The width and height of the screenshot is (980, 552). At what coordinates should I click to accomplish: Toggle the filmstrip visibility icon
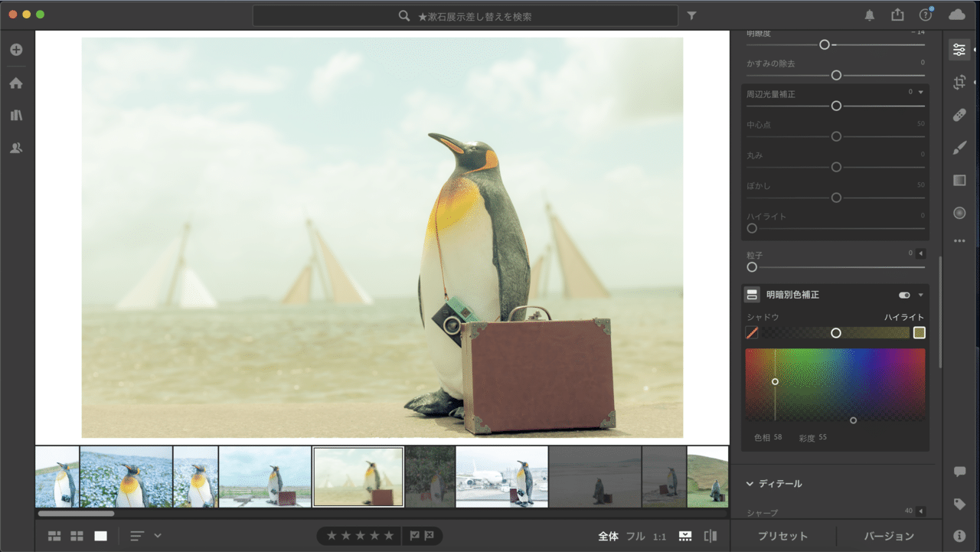685,536
